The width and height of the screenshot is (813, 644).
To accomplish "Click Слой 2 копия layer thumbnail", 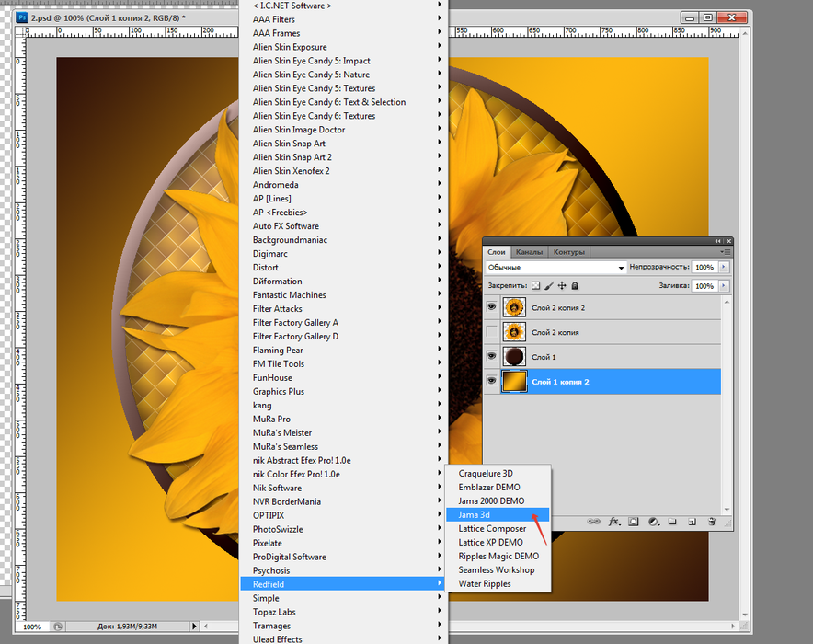I will (x=514, y=332).
